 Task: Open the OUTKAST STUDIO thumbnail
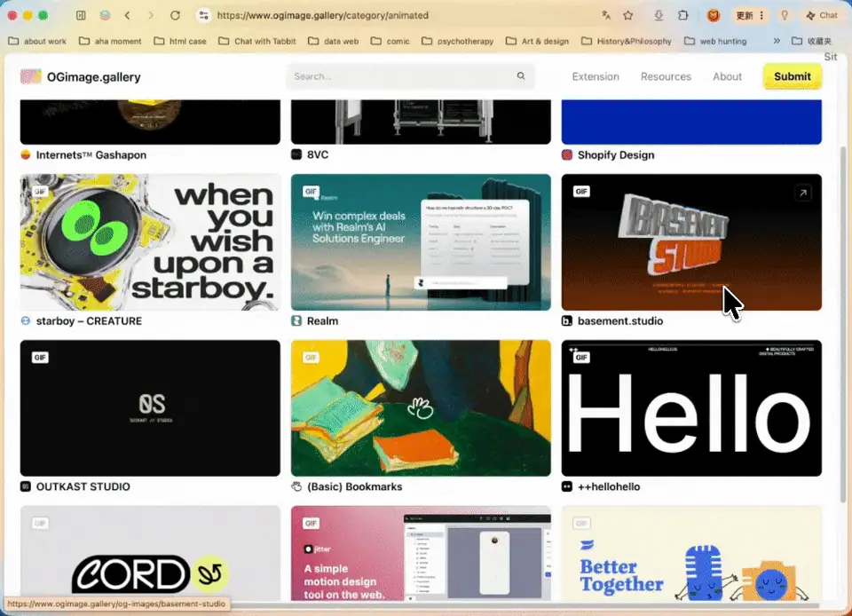(x=150, y=408)
